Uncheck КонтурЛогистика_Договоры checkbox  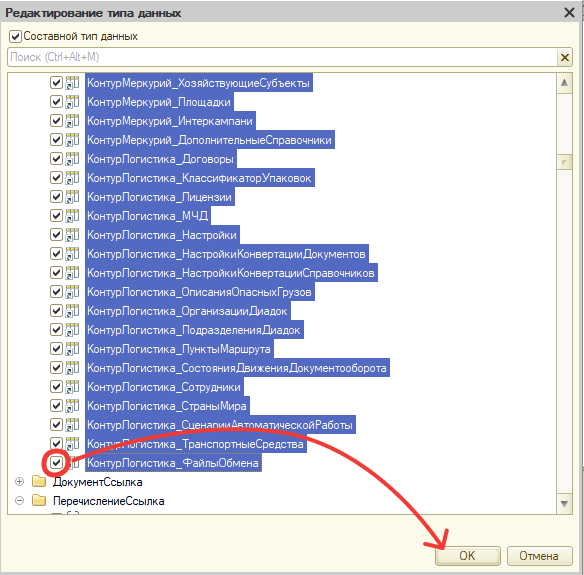(56, 159)
